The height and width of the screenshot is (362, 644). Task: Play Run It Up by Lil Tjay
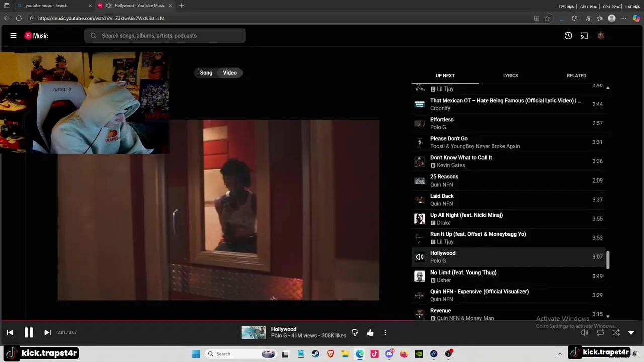[x=508, y=238]
